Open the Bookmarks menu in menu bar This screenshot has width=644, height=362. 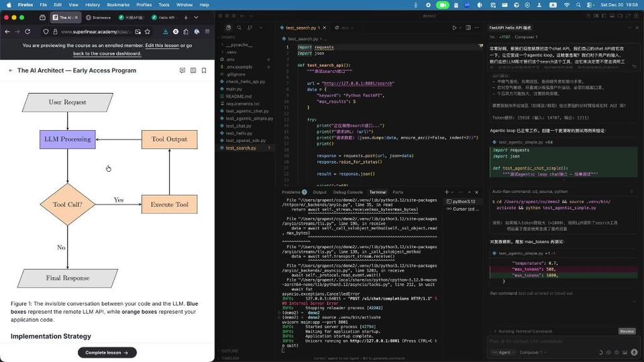pyautogui.click(x=118, y=5)
